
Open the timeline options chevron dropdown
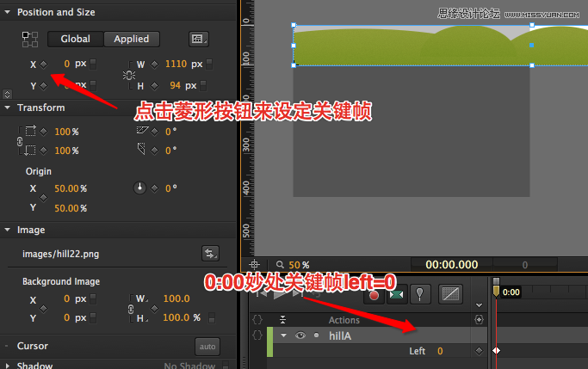pos(479,305)
